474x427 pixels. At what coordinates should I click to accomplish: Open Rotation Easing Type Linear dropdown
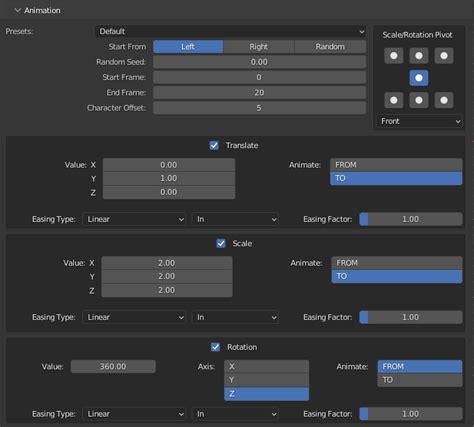[134, 414]
